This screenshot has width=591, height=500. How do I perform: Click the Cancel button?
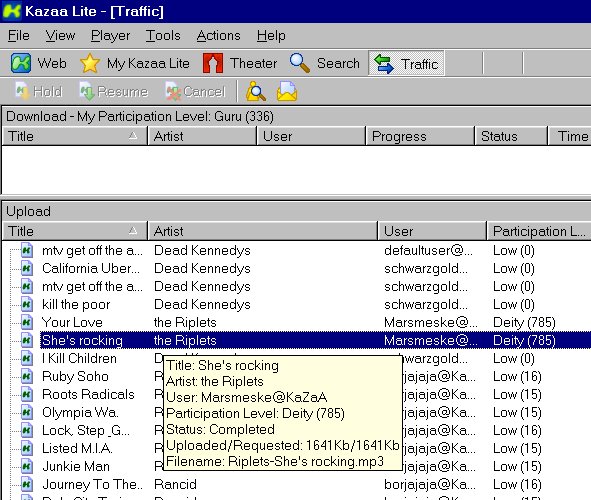pos(195,92)
